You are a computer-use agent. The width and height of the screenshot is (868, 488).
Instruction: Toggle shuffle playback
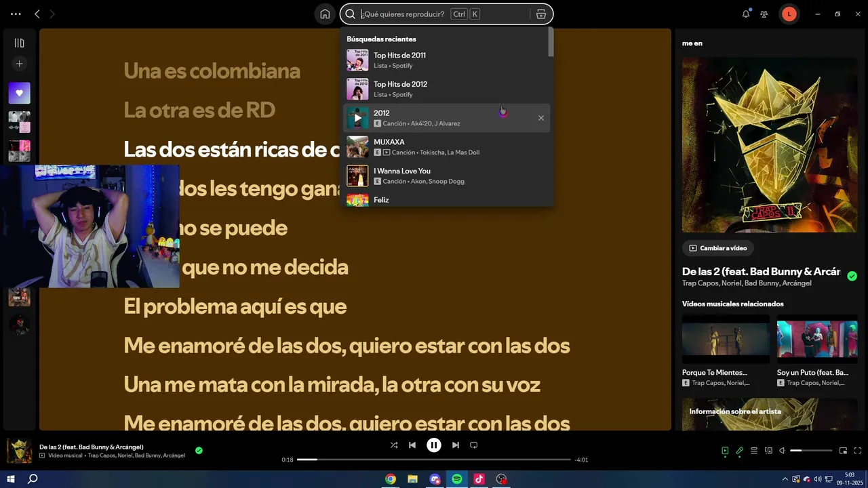click(394, 445)
